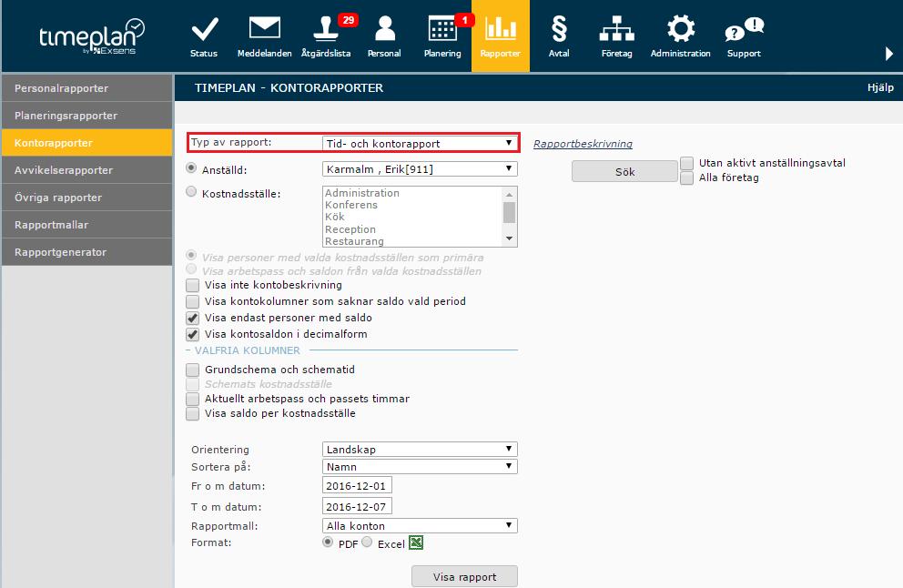
Task: Open Kontorapporter in sidebar
Action: coord(87,143)
